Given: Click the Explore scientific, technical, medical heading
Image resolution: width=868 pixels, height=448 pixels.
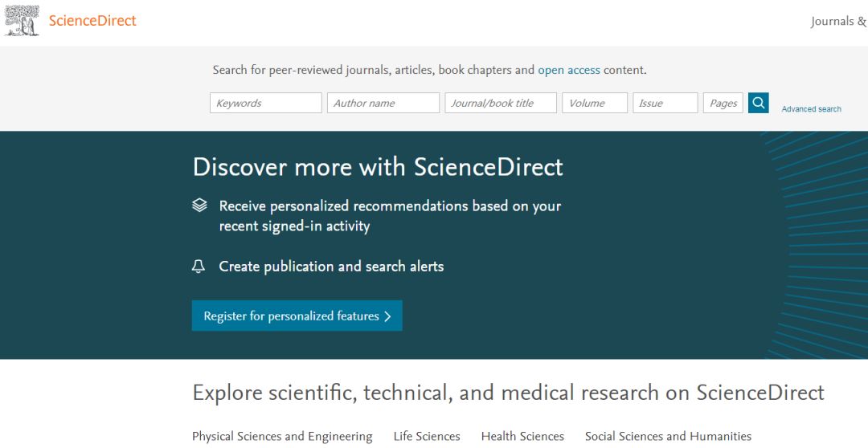Looking at the screenshot, I should pyautogui.click(x=508, y=393).
